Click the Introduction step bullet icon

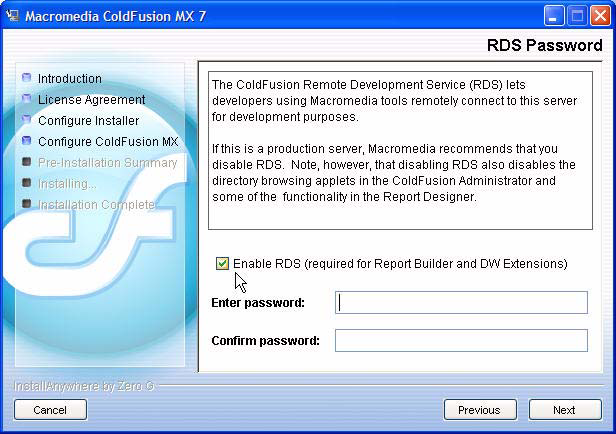pos(27,77)
